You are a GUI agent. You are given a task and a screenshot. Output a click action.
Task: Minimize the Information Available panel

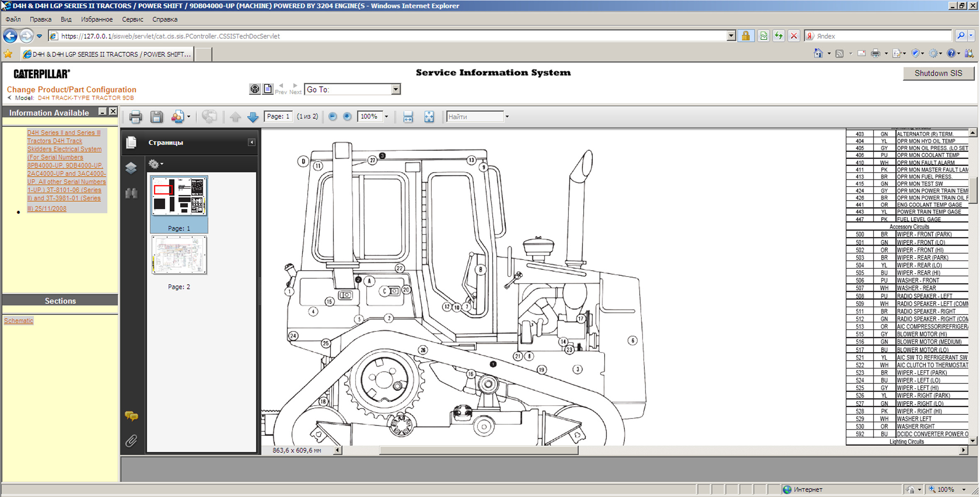point(102,112)
